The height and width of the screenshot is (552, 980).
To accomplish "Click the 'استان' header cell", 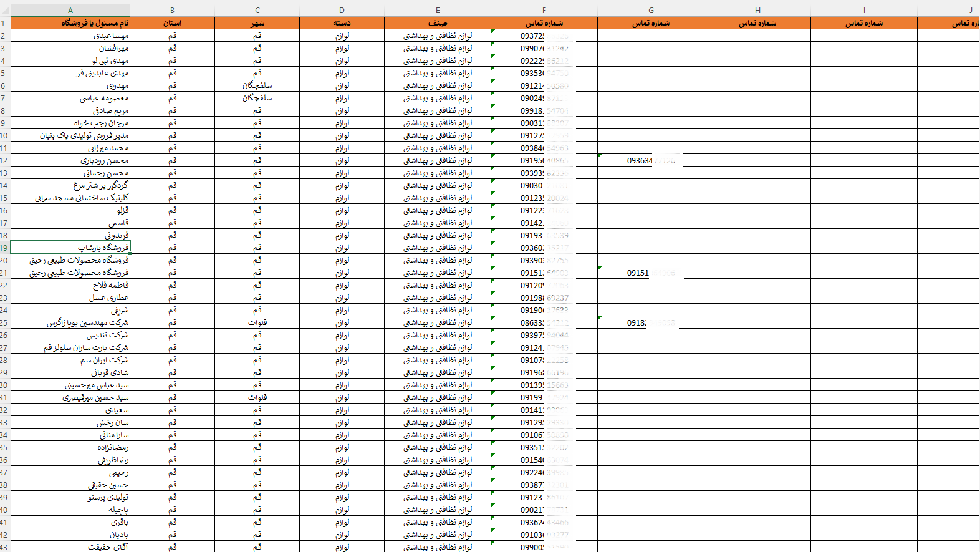I will (x=173, y=23).
